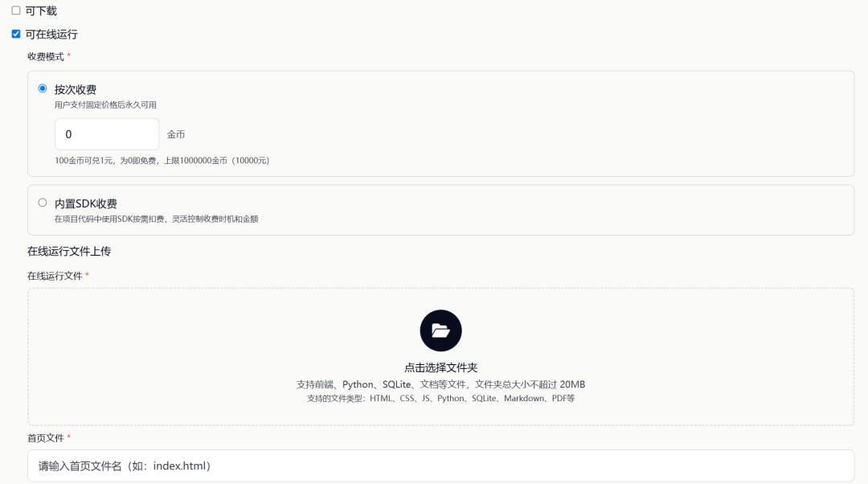Enable the 可下载 checkbox

pos(16,10)
